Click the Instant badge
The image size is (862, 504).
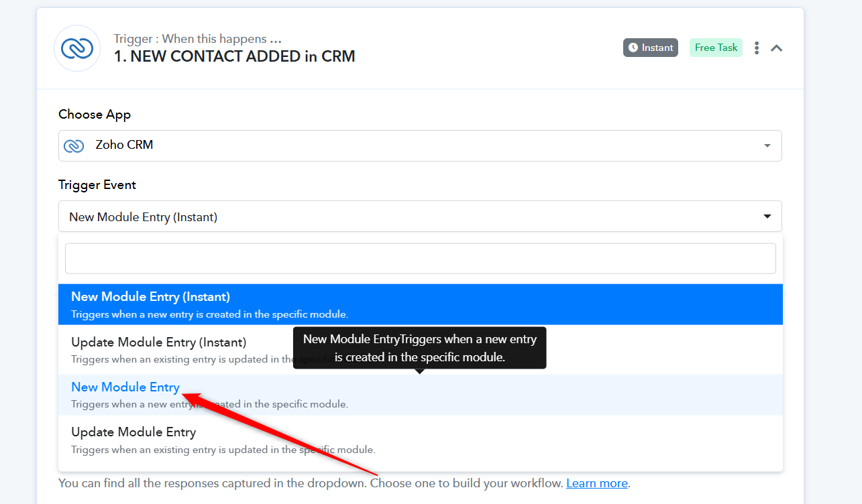pos(651,48)
